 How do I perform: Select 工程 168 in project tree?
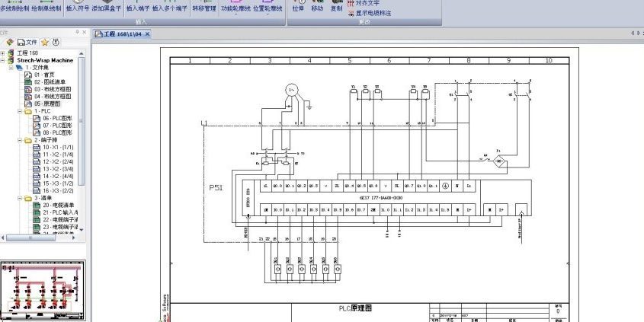tap(27, 53)
